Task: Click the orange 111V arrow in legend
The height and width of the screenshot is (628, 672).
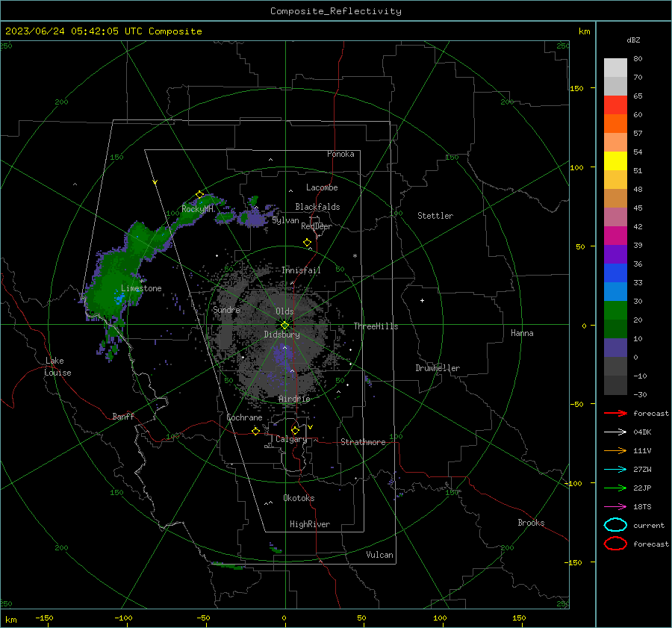Action: pos(615,450)
